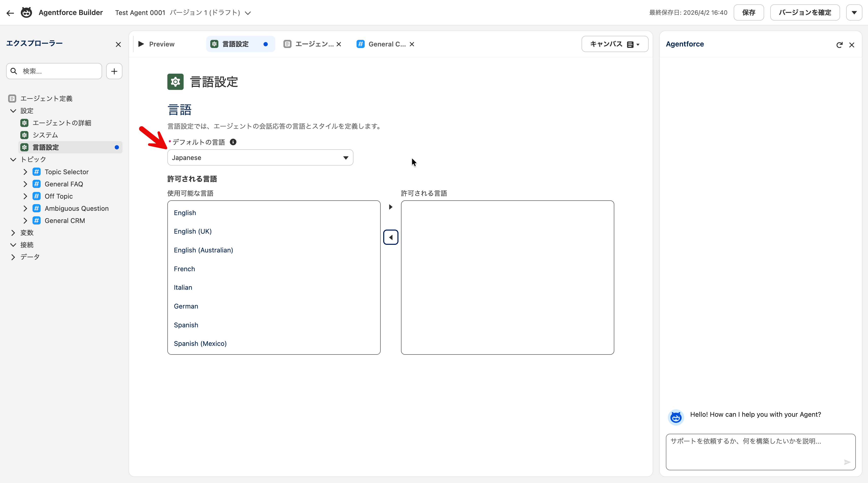Open the キャンバス view dropdown
Image resolution: width=868 pixels, height=483 pixels.
click(615, 44)
